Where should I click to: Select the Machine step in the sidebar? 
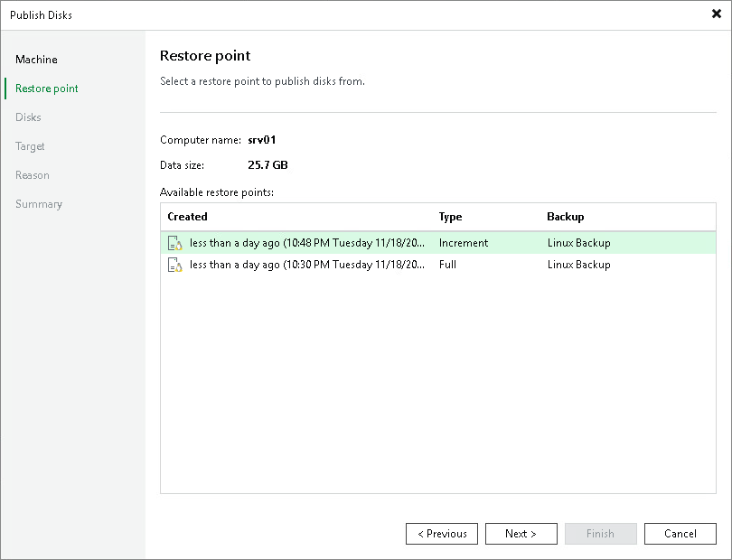(x=36, y=59)
